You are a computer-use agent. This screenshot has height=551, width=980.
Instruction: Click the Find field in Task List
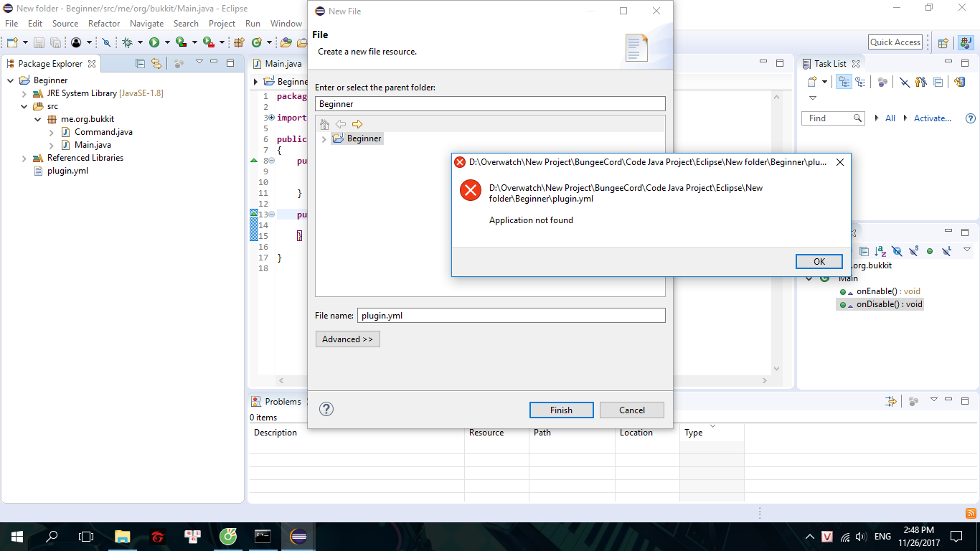click(833, 118)
